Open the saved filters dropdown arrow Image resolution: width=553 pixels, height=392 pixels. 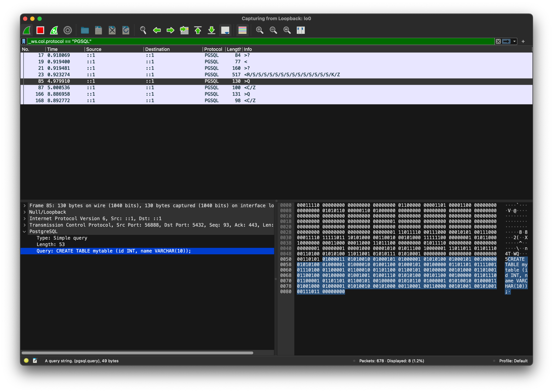click(514, 41)
